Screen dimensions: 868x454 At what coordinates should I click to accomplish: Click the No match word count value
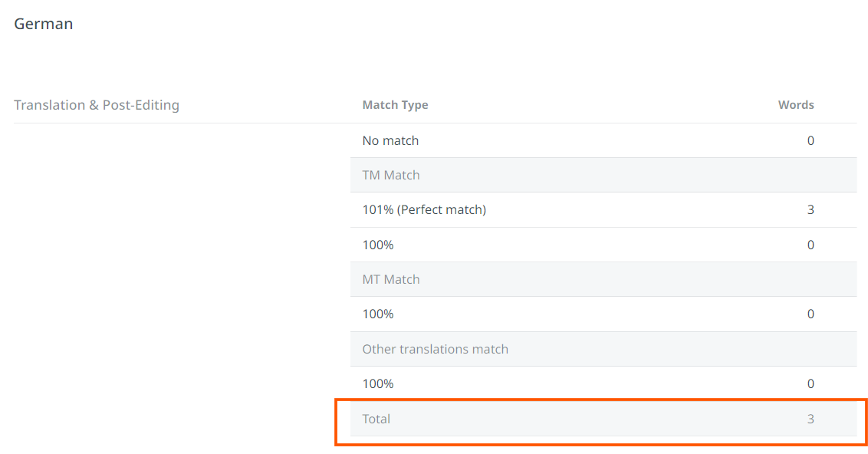(x=810, y=140)
